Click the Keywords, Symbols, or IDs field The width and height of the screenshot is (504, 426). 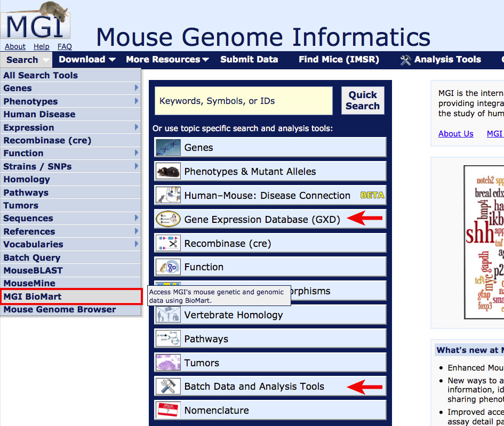pos(243,101)
